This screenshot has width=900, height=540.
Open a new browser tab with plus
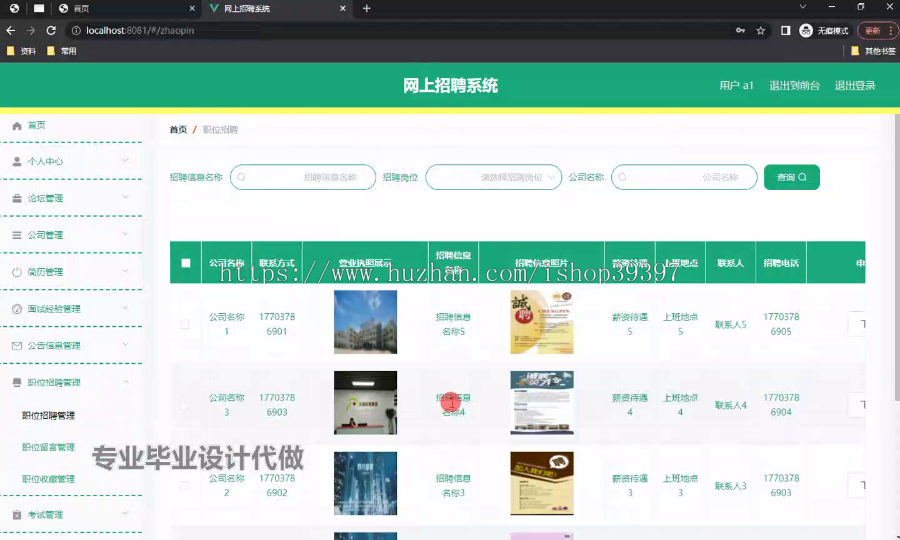367,9
